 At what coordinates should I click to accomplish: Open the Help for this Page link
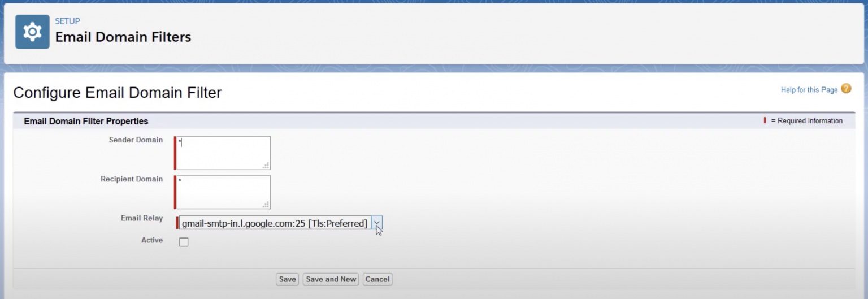(809, 90)
